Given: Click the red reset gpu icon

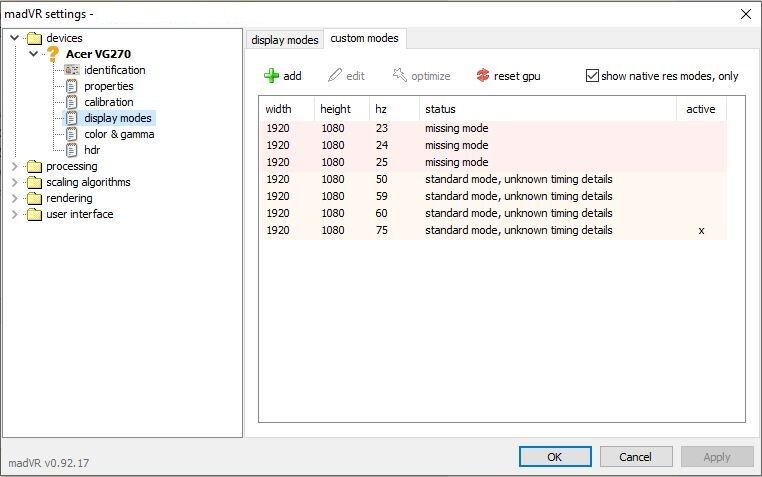Looking at the screenshot, I should coord(483,75).
